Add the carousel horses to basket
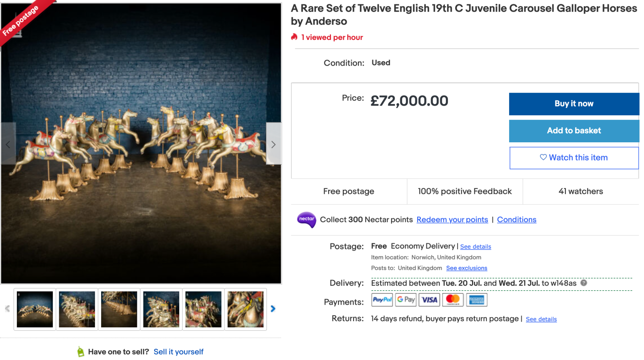Viewport: 644px width, 360px height. pos(574,131)
